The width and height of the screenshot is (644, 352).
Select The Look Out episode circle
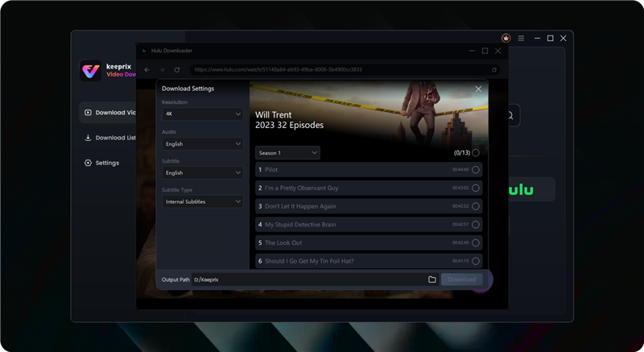476,242
